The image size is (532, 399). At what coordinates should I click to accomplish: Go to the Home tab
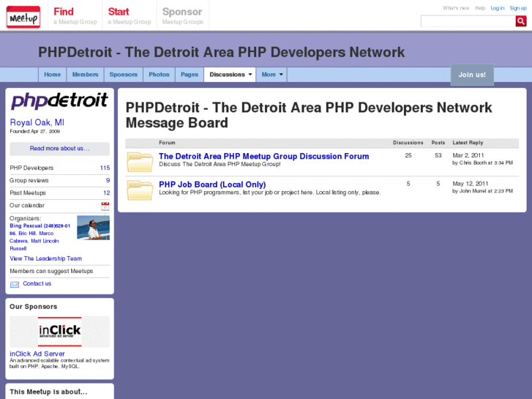point(52,75)
